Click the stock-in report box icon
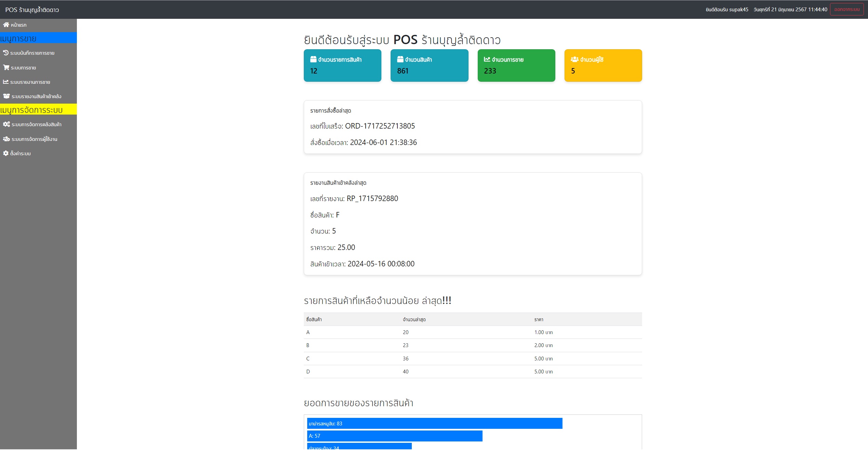Screen dimensions: 868x450 point(6,96)
